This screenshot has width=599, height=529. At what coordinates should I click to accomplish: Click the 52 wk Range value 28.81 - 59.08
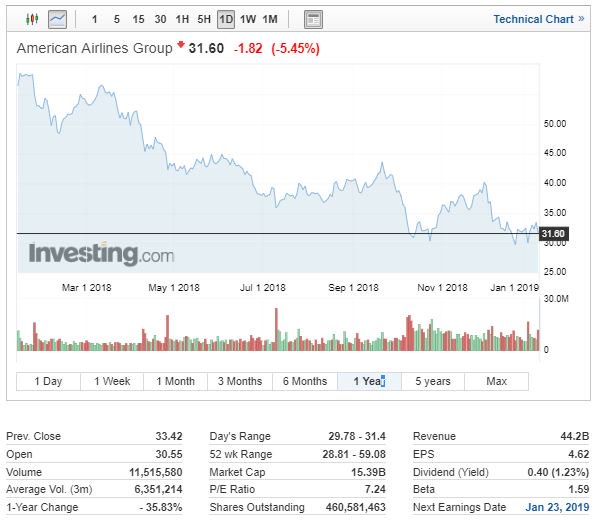354,454
